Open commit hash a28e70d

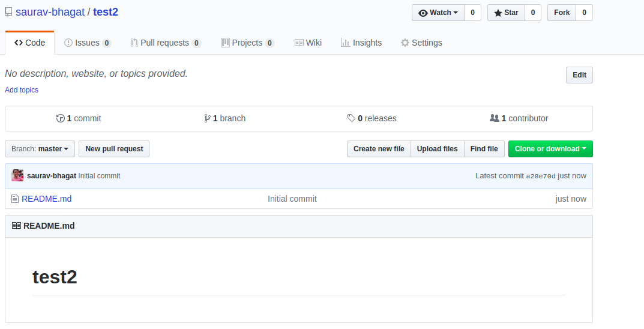(x=541, y=176)
